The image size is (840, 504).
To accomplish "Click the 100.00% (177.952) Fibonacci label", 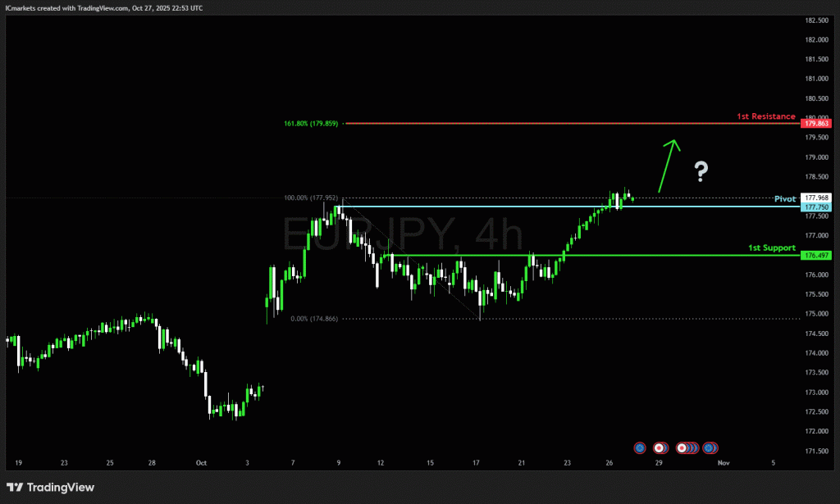I will [311, 198].
